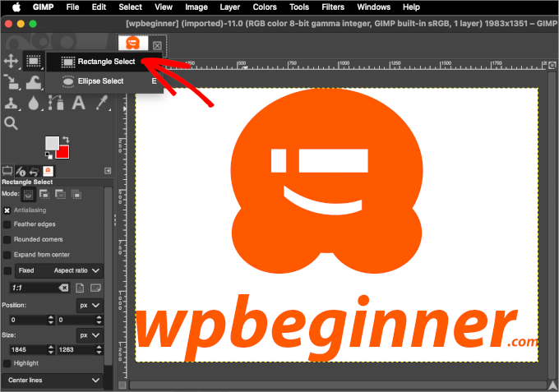Screen dimensions: 559x392
Task: Select the Paths tool
Action: pos(56,103)
